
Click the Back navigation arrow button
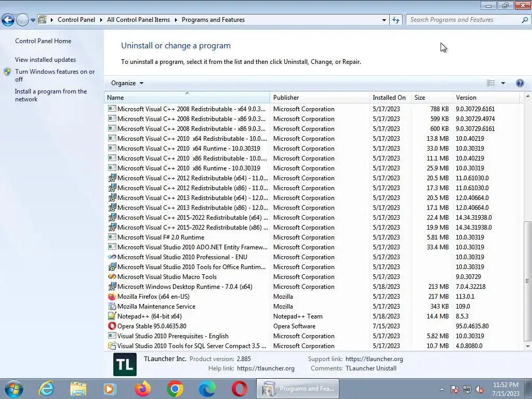point(8,20)
